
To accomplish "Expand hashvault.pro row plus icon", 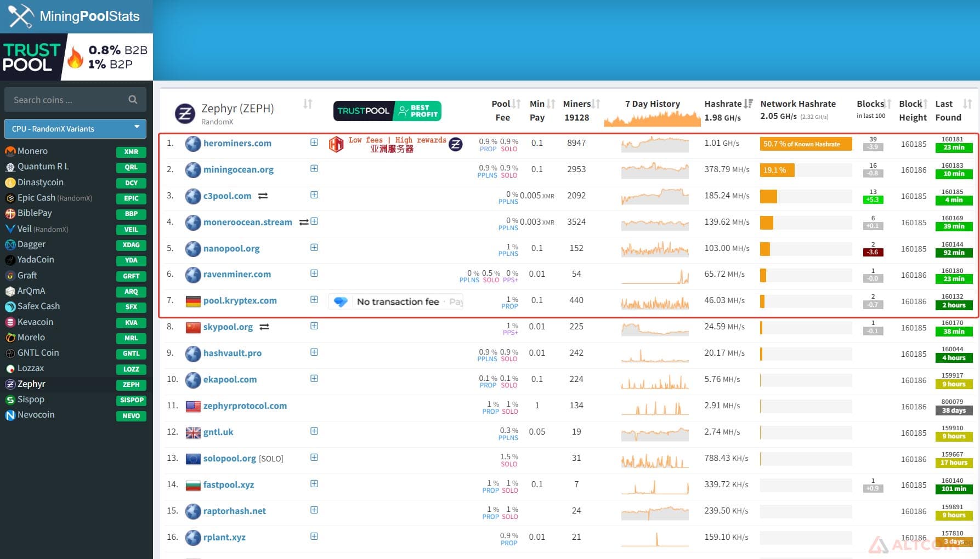I will 314,352.
